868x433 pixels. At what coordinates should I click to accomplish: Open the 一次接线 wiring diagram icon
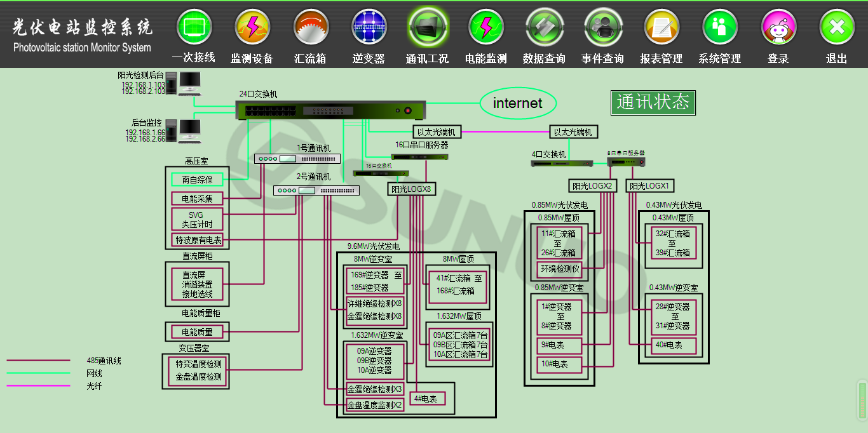coord(194,27)
